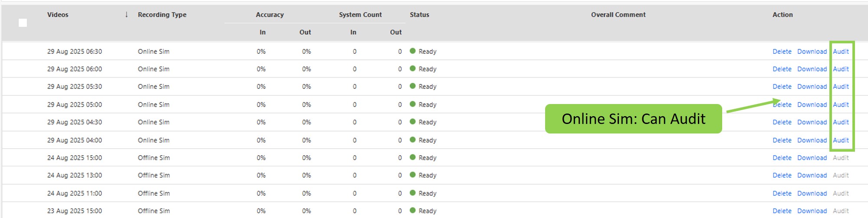Delete the 29 Aug 2025 06:30 recording
Image resolution: width=868 pixels, height=218 pixels.
click(782, 52)
